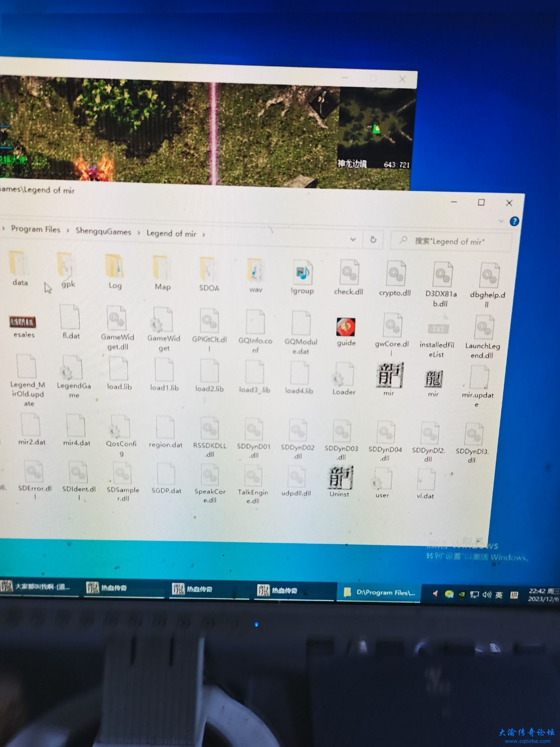Open the gpk folder
The image size is (560, 747).
(x=68, y=270)
